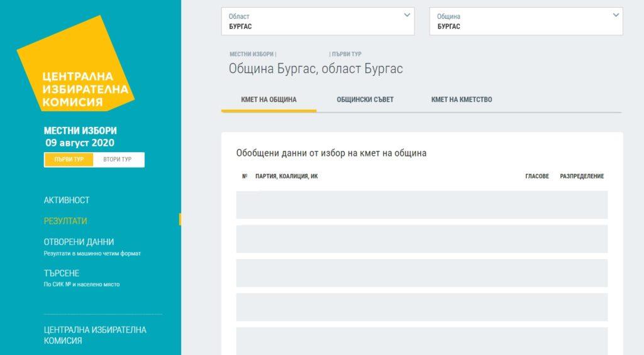The image size is (644, 355).
Task: Open the КМЕТ НА ОБЩИНА tab
Action: click(x=269, y=100)
